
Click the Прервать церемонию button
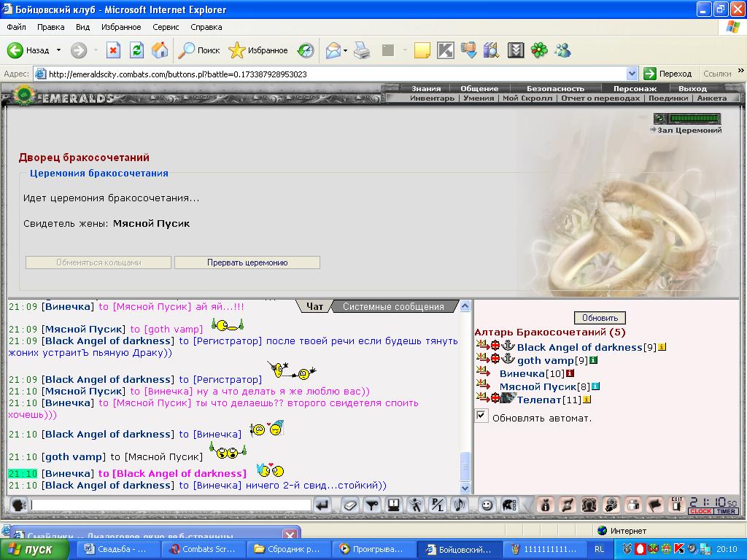(247, 262)
